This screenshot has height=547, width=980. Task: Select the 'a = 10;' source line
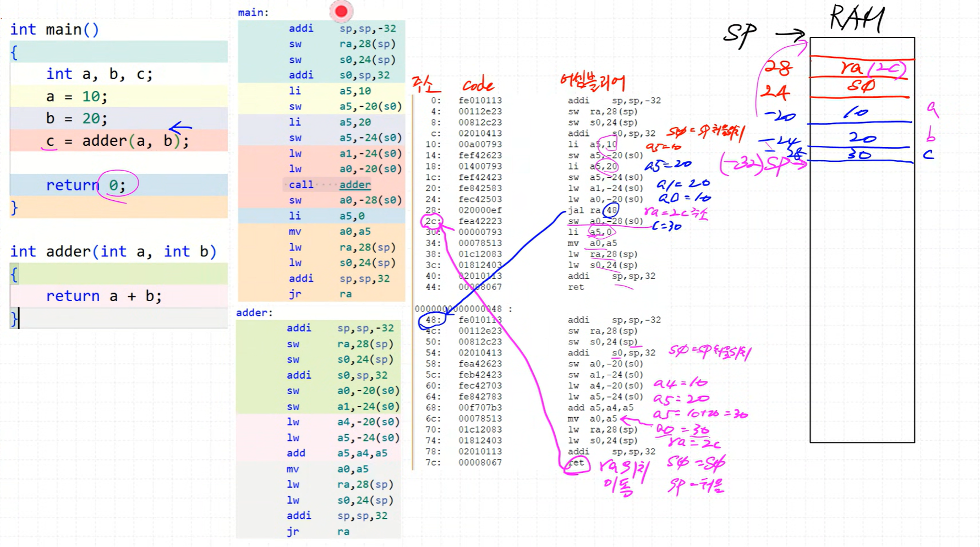point(77,97)
